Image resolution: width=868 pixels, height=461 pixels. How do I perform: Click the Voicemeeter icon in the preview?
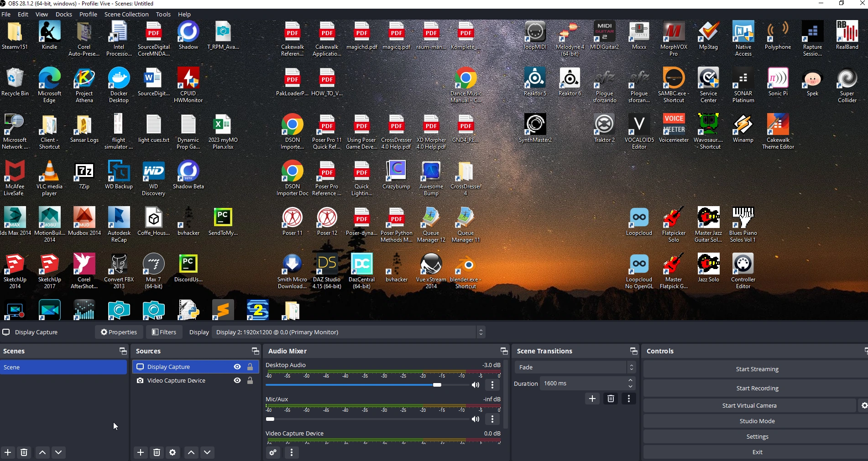point(674,129)
